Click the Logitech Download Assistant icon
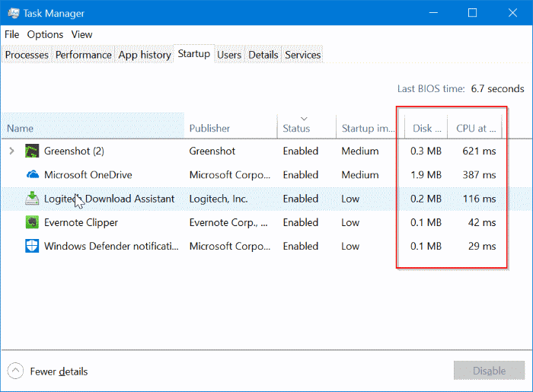The height and width of the screenshot is (392, 533). (32, 199)
